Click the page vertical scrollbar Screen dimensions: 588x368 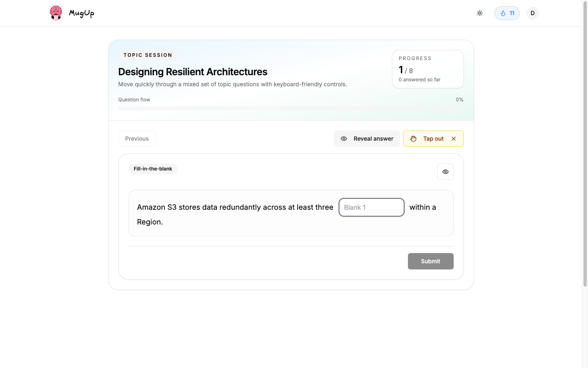tap(585, 143)
